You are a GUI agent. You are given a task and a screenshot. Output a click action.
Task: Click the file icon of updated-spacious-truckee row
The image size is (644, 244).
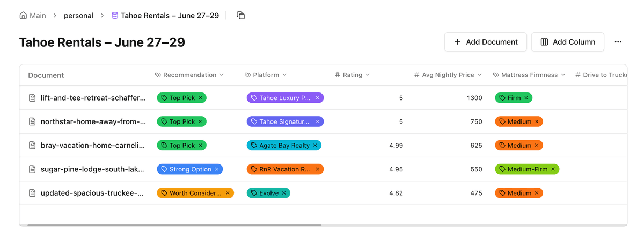click(32, 193)
